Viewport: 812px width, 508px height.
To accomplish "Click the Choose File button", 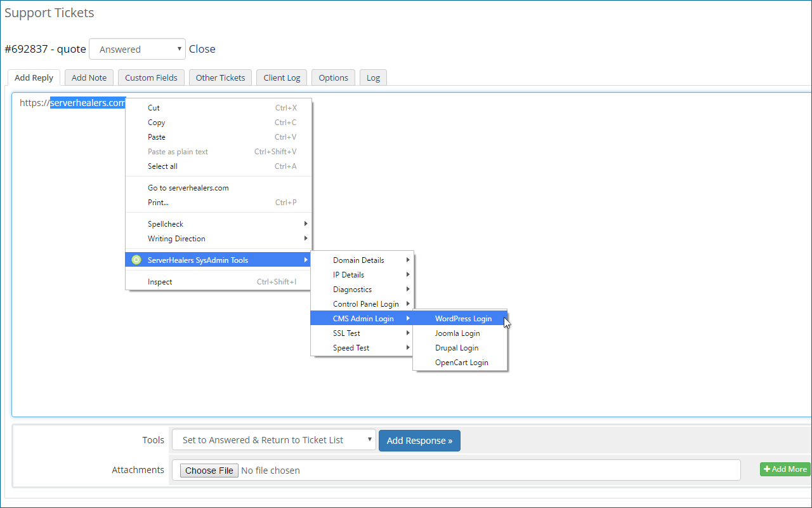I will [209, 471].
